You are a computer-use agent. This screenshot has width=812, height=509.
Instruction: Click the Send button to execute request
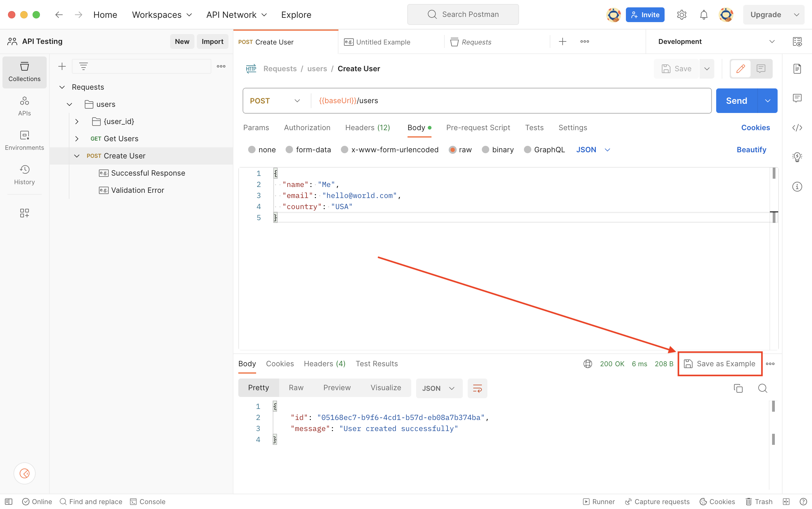(x=736, y=101)
